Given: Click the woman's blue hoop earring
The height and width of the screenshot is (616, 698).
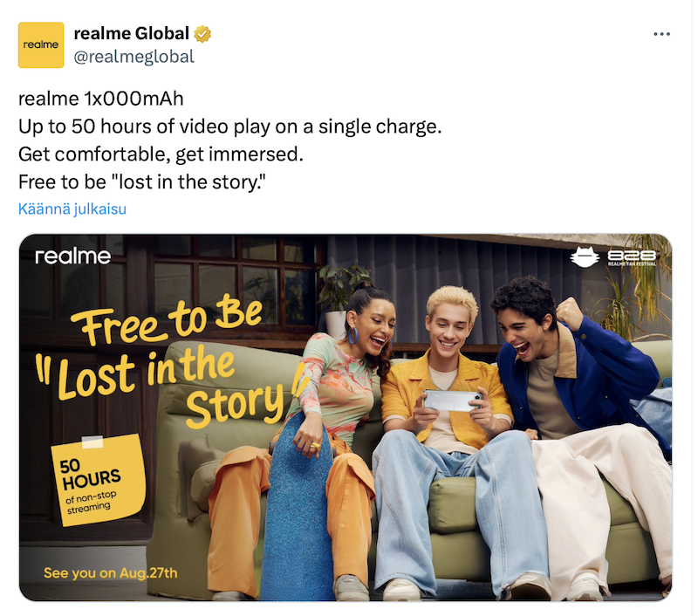Looking at the screenshot, I should pos(353,335).
